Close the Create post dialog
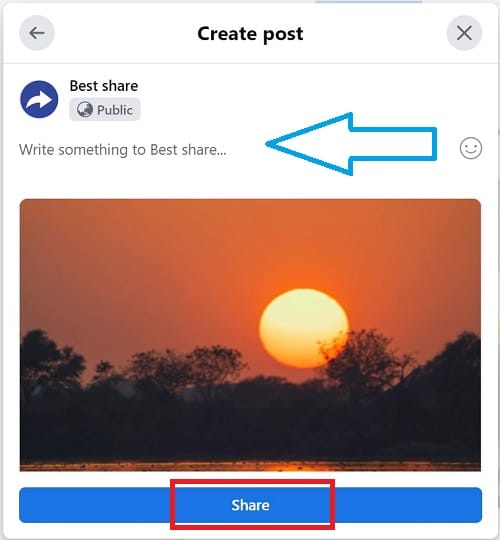The image size is (500, 540). [x=464, y=33]
